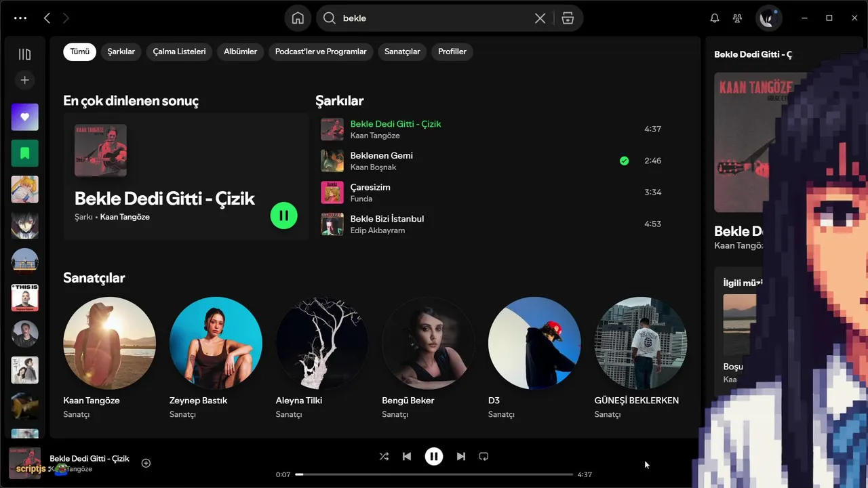Open the 'This Is' playlist in sidebar
Image resolution: width=868 pixels, height=488 pixels.
(24, 298)
